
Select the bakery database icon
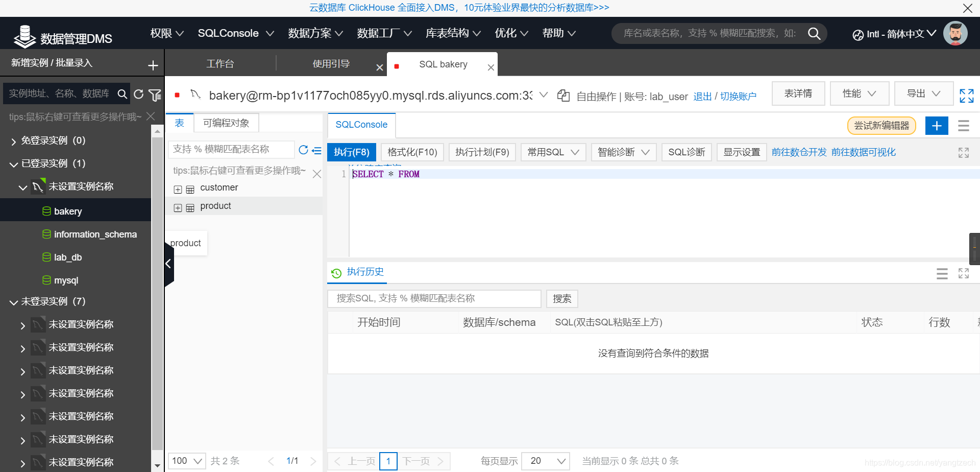click(x=46, y=211)
